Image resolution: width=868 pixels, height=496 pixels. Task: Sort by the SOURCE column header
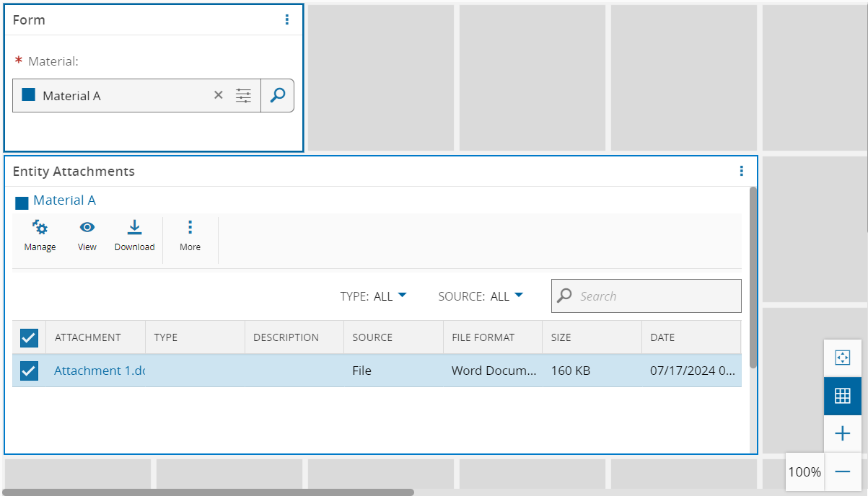pos(393,337)
